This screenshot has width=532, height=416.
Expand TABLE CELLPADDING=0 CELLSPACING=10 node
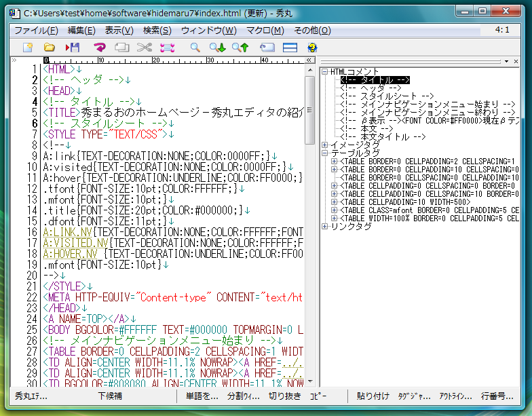click(334, 194)
